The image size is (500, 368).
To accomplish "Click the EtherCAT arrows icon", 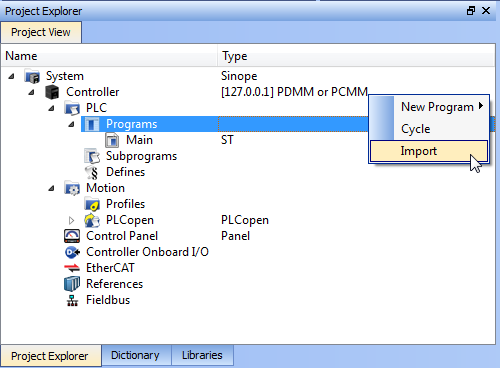I will point(72,268).
